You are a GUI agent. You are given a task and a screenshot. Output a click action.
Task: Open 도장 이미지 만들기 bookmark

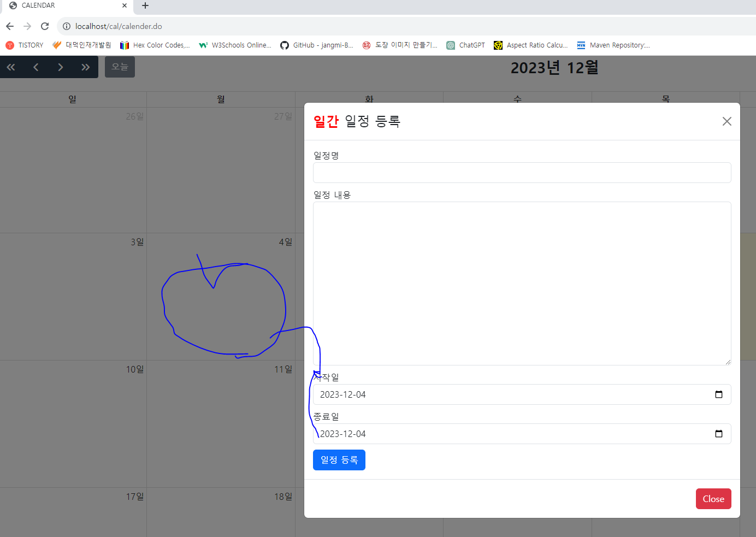click(x=400, y=45)
